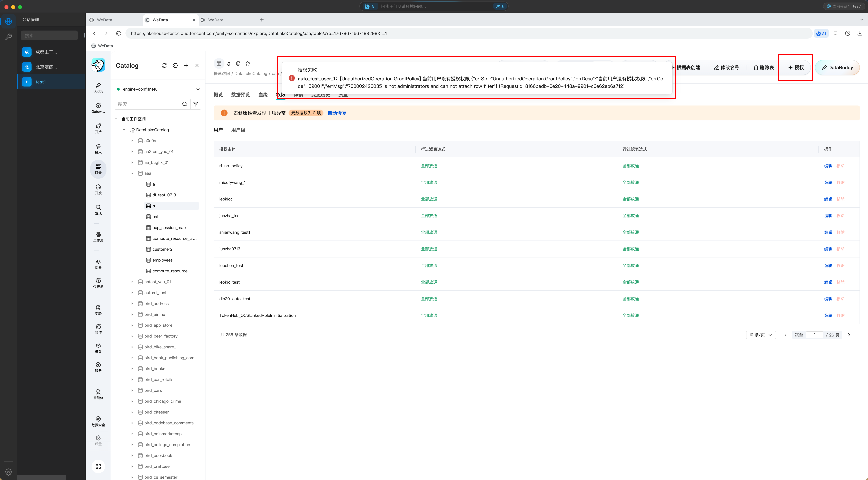868x480 pixels.
Task: Open Catalog settings gear
Action: pyautogui.click(x=175, y=65)
